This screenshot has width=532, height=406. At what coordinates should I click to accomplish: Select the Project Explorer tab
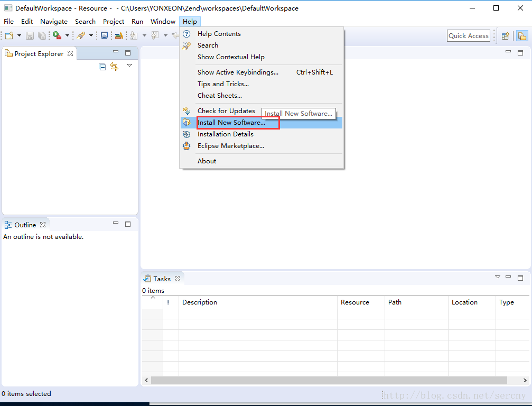[39, 53]
